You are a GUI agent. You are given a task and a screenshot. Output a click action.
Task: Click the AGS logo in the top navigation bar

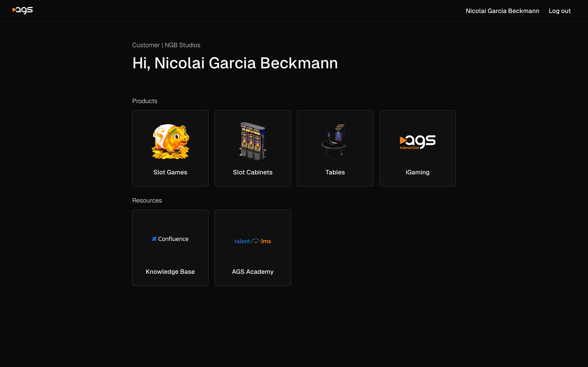point(22,10)
